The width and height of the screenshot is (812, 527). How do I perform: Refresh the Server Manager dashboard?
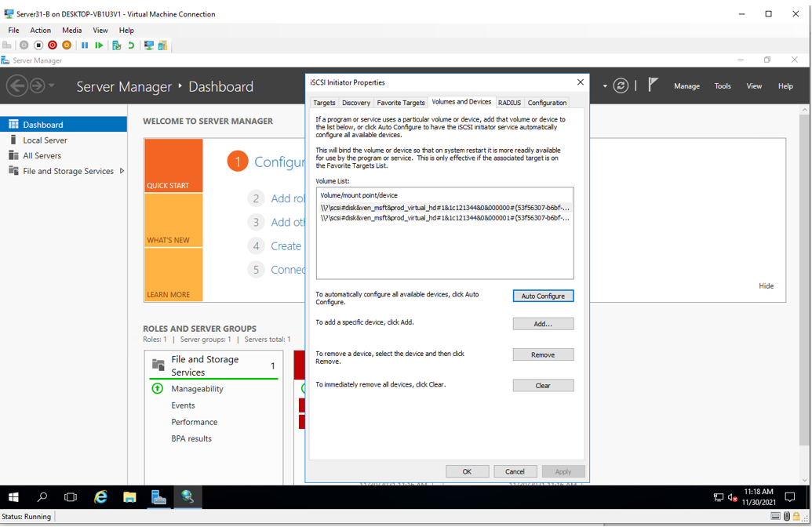(621, 85)
